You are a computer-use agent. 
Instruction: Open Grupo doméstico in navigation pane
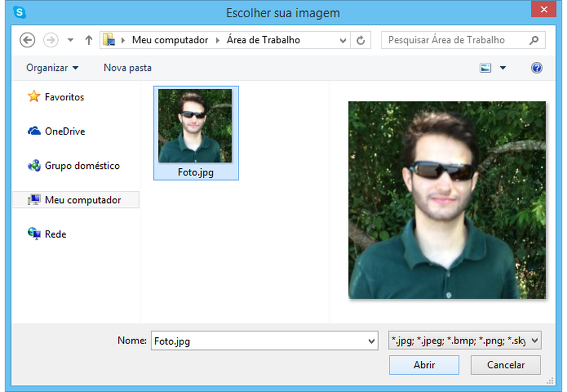[82, 165]
